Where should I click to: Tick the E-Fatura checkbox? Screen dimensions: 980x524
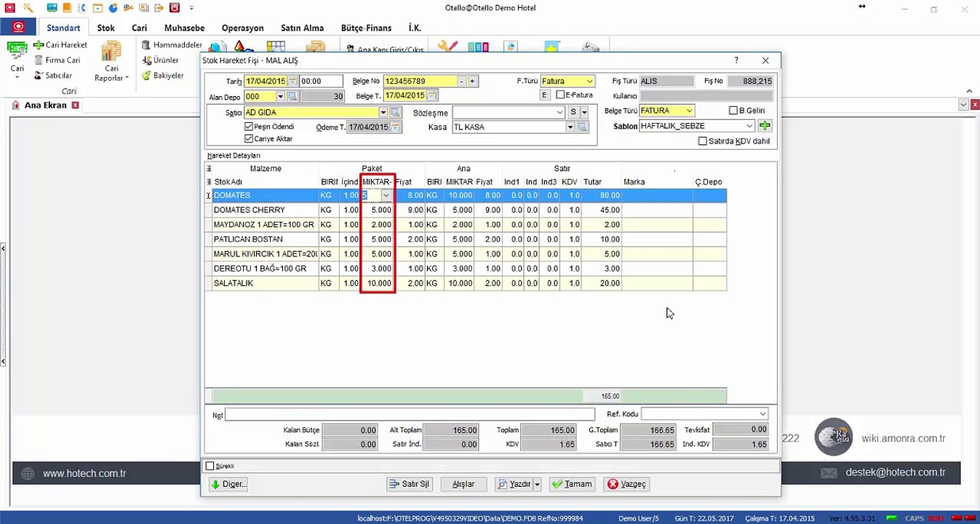[x=560, y=95]
